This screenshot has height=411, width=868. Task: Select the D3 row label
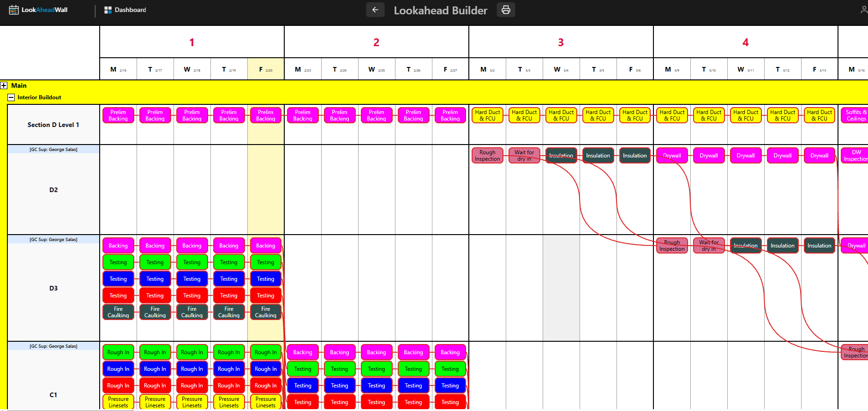[54, 288]
